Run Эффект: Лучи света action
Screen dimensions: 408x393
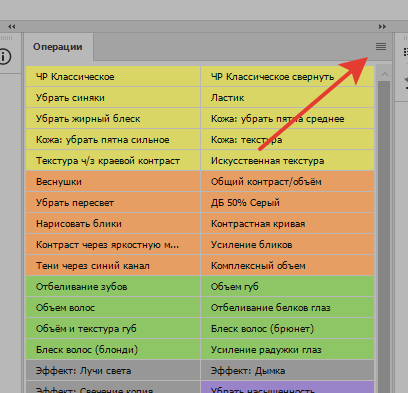tap(113, 370)
